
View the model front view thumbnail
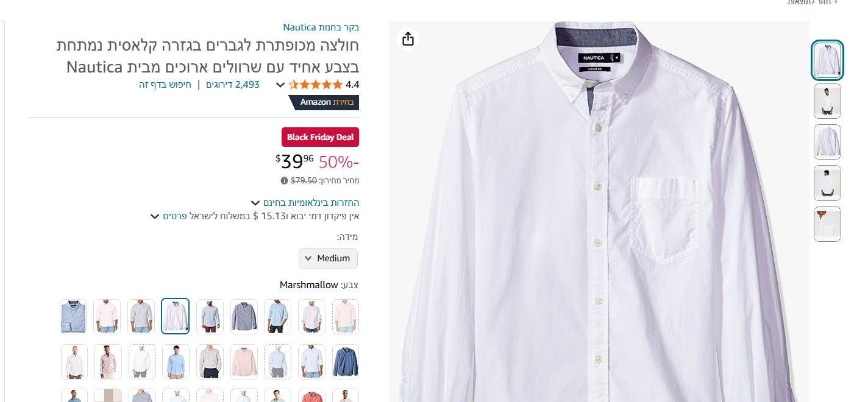coord(827,101)
